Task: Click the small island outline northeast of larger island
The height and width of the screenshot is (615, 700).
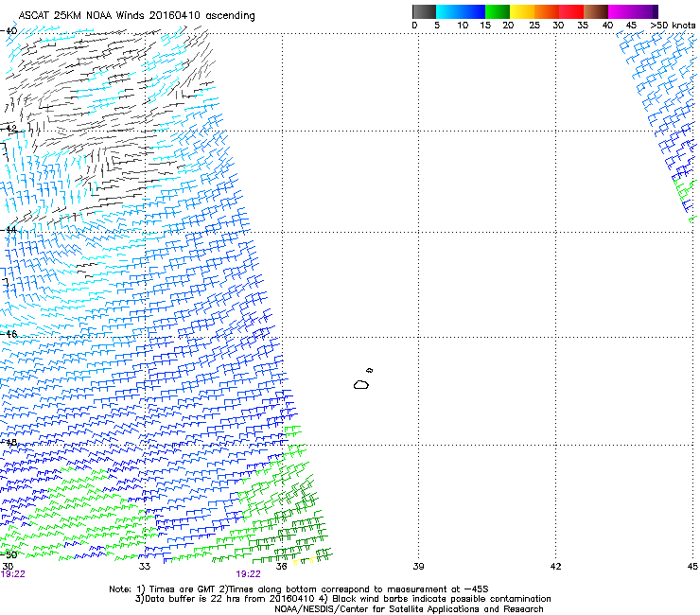Action: point(369,370)
